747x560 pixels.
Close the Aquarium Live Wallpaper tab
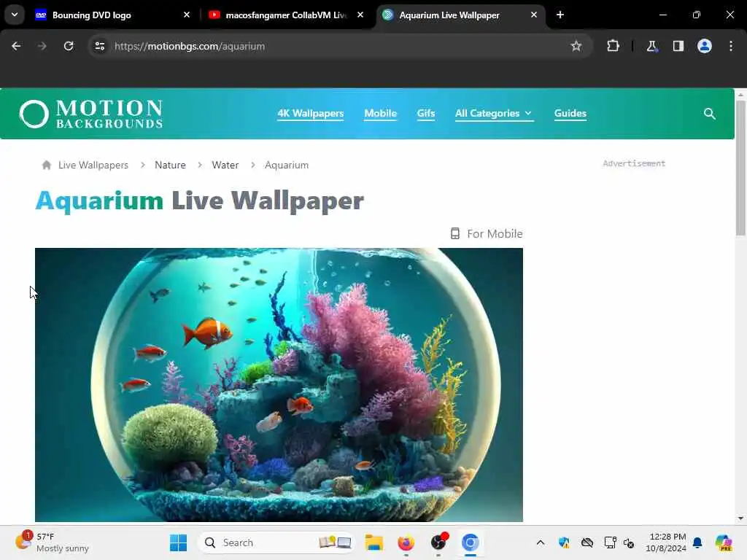pos(534,15)
